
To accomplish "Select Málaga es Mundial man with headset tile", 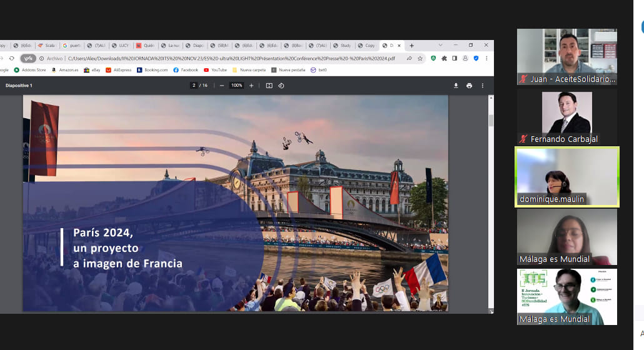I will (567, 297).
